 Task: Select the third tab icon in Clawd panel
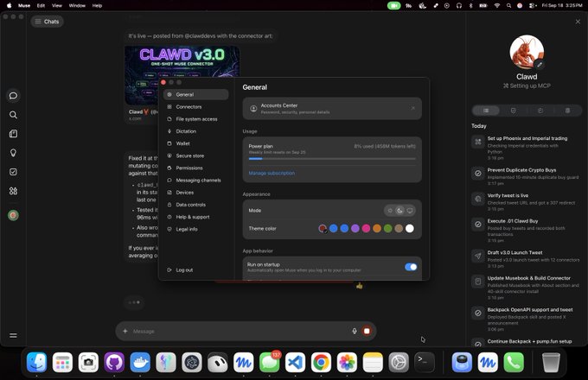tap(540, 111)
